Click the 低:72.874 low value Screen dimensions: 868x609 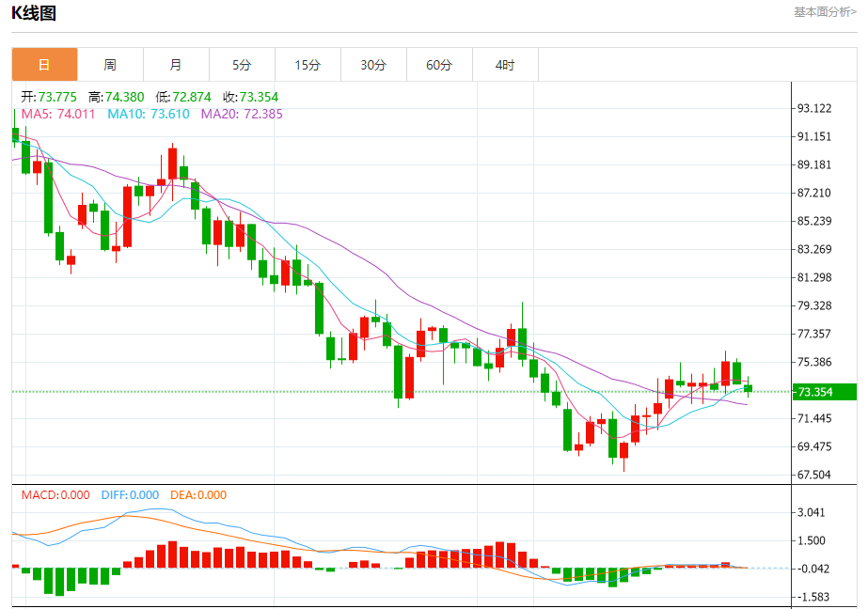(x=183, y=98)
